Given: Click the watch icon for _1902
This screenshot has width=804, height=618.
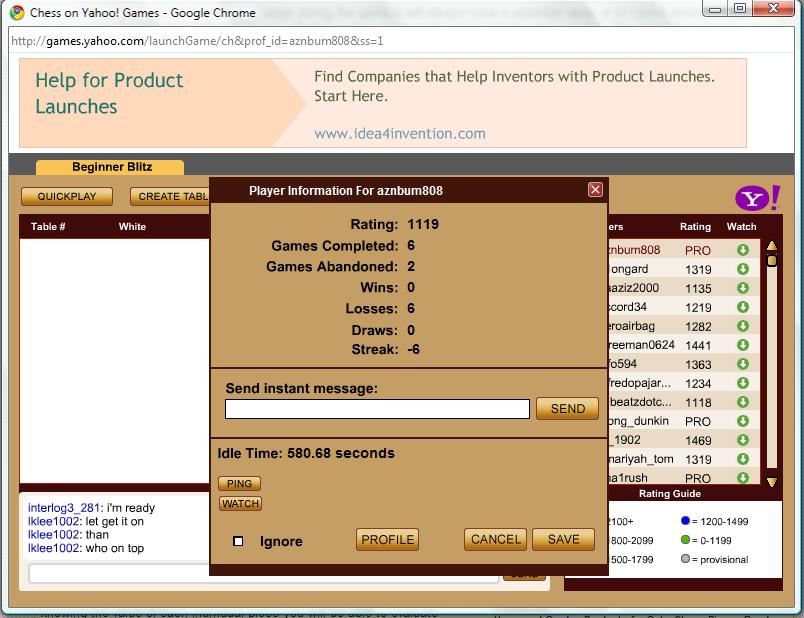Looking at the screenshot, I should 742,440.
